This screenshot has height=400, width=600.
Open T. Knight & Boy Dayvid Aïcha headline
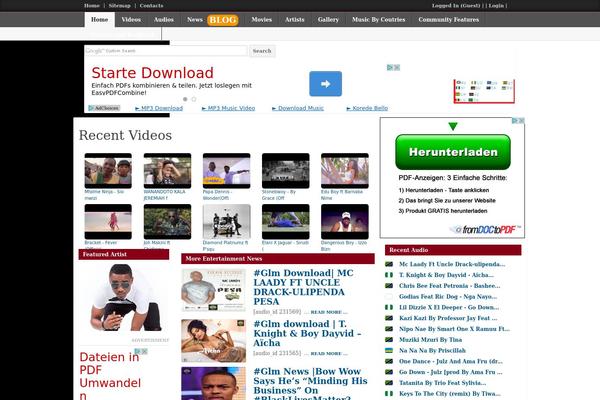click(307, 333)
